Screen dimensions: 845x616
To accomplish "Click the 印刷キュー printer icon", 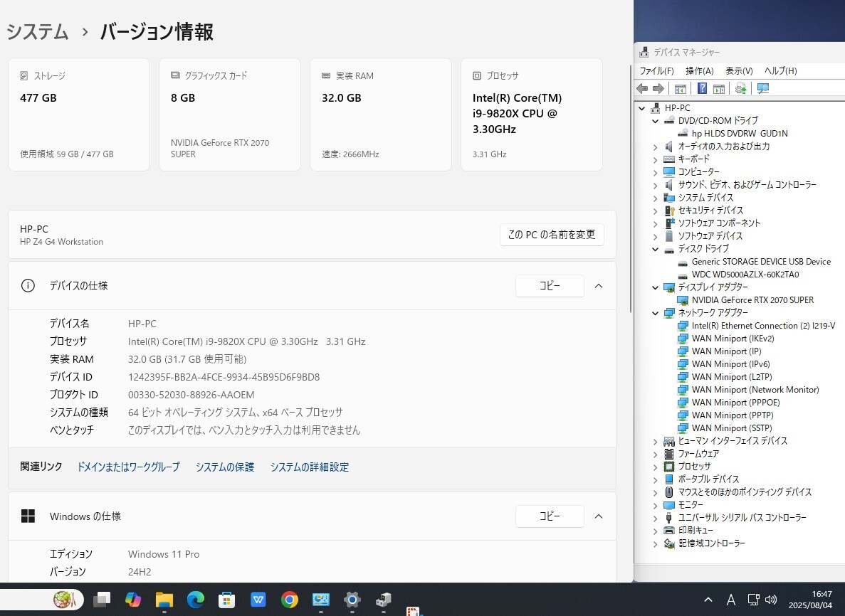I will point(668,531).
